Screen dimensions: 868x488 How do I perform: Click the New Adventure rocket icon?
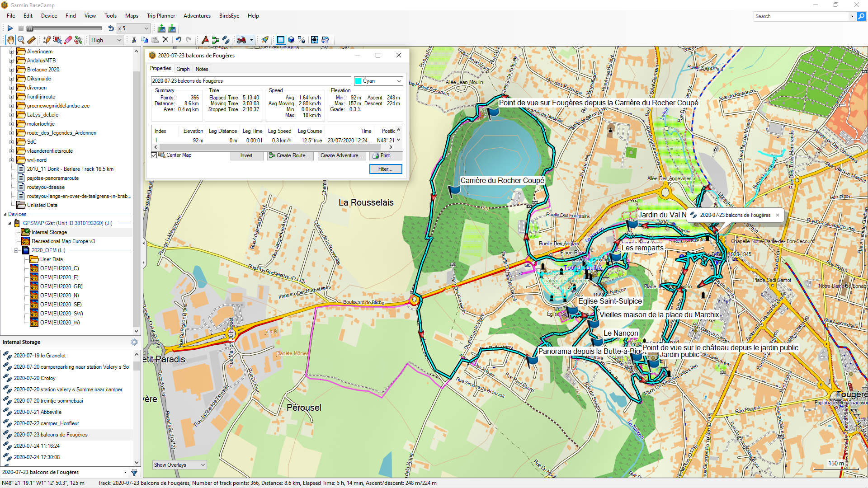click(x=265, y=40)
